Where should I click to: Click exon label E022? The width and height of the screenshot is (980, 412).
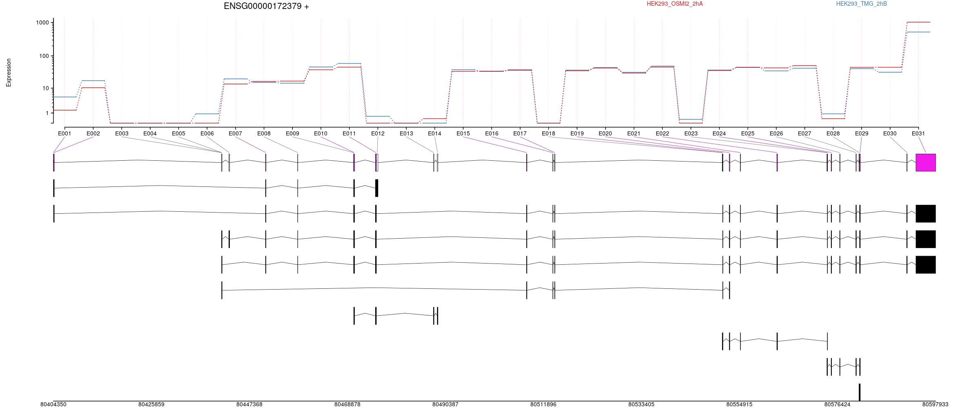pyautogui.click(x=662, y=133)
